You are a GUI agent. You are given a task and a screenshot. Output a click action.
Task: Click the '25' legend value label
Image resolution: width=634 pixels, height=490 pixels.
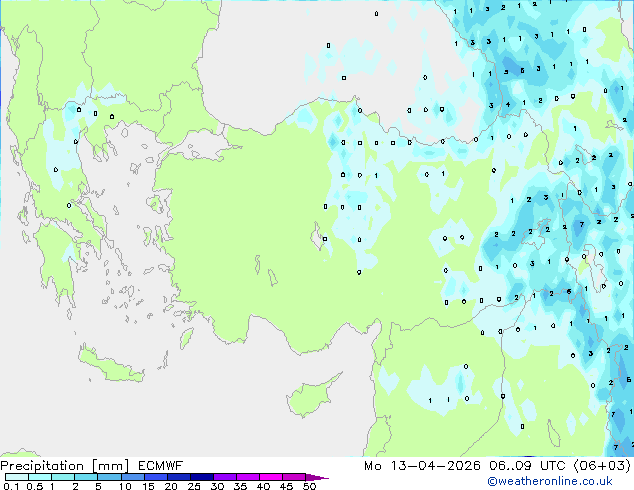(194, 486)
